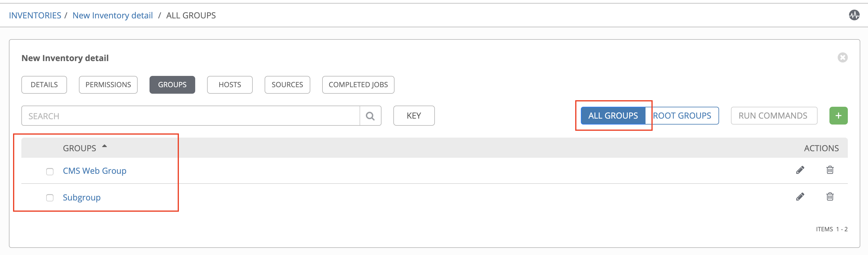Delete CMS Web Group using the trash icon
Viewport: 868px width, 255px height.
tap(830, 170)
